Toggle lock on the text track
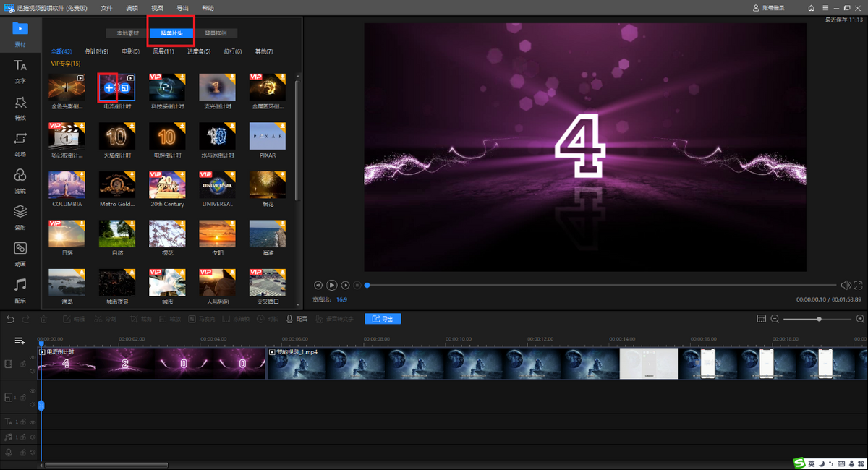The width and height of the screenshot is (868, 470). [x=23, y=422]
